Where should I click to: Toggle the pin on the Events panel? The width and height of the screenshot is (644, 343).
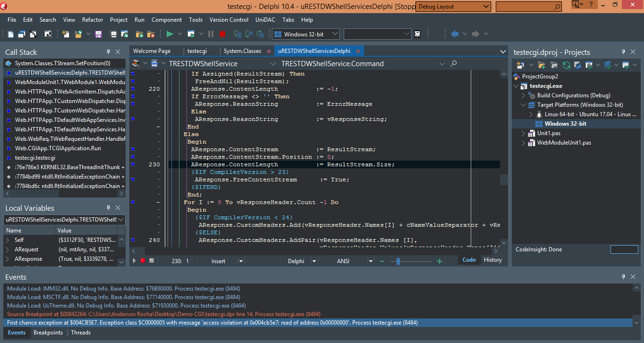click(x=622, y=277)
